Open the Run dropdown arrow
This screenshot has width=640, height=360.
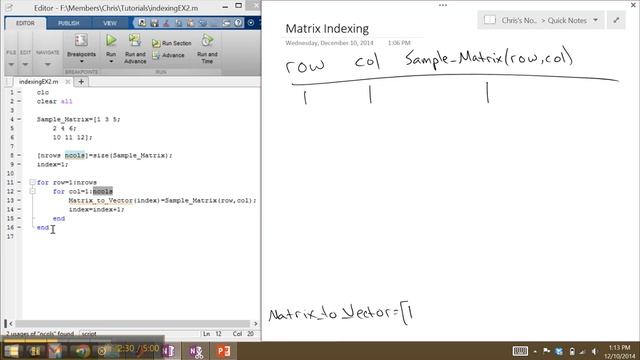coord(111,61)
